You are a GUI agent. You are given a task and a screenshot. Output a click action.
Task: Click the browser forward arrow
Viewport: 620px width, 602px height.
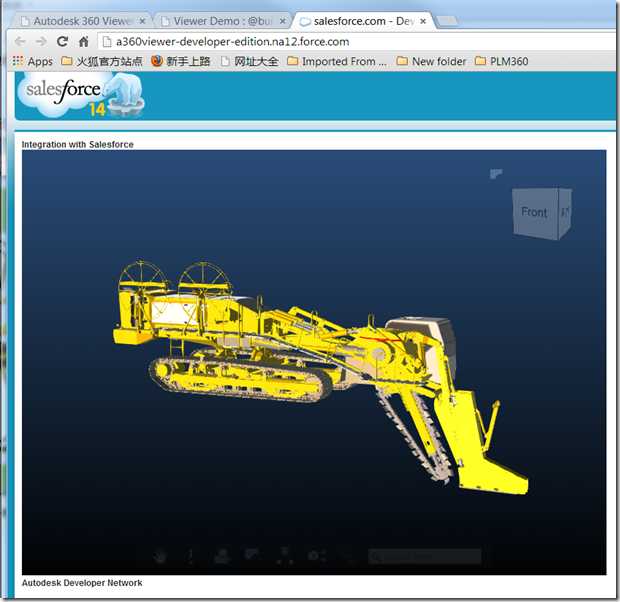[41, 42]
